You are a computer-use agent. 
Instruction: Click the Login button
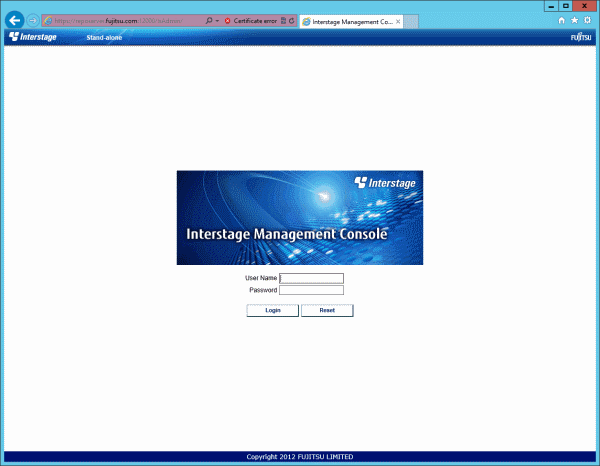click(x=273, y=310)
